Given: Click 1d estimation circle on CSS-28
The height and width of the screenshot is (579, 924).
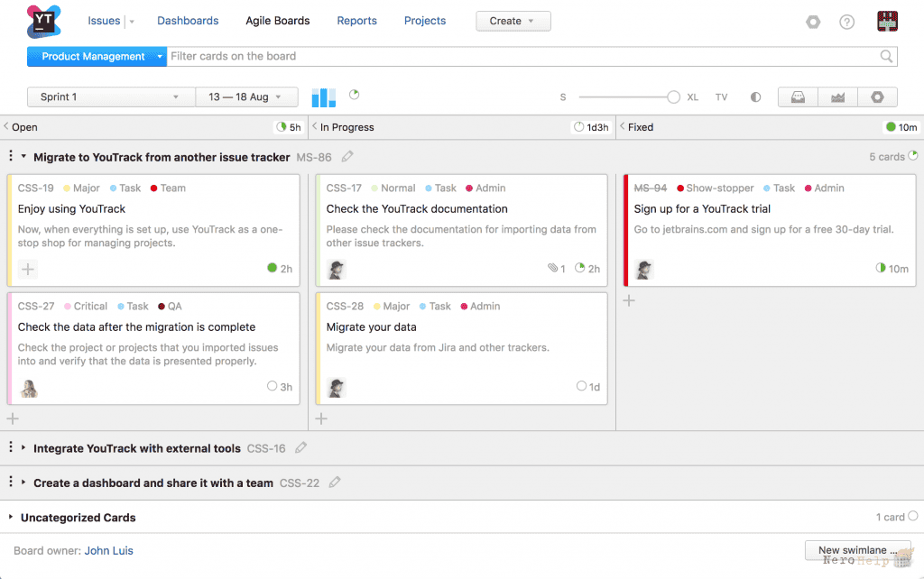Looking at the screenshot, I should (x=581, y=386).
